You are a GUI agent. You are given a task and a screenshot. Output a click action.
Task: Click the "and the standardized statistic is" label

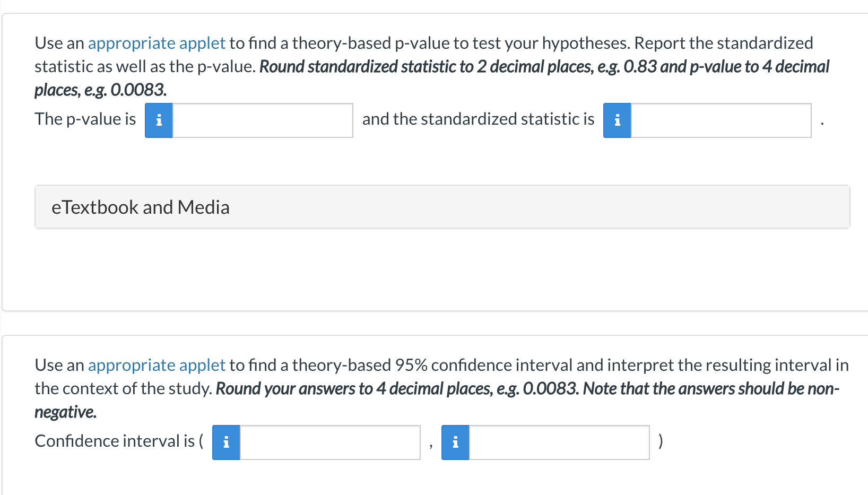tap(478, 119)
